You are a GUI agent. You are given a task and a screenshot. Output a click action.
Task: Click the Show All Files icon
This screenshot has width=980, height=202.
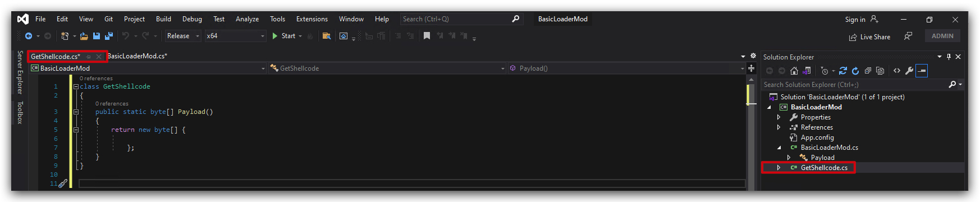(x=880, y=71)
